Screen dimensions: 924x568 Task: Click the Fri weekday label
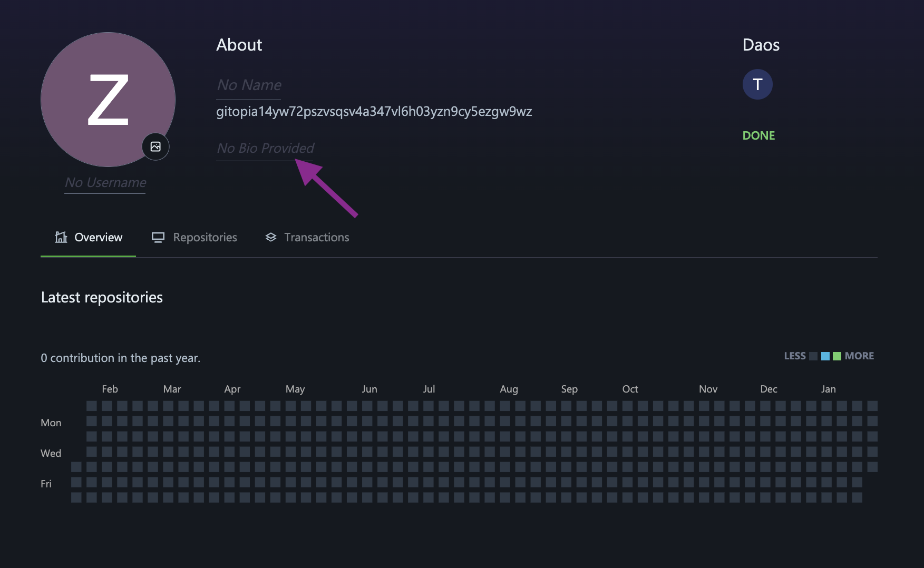(x=46, y=484)
